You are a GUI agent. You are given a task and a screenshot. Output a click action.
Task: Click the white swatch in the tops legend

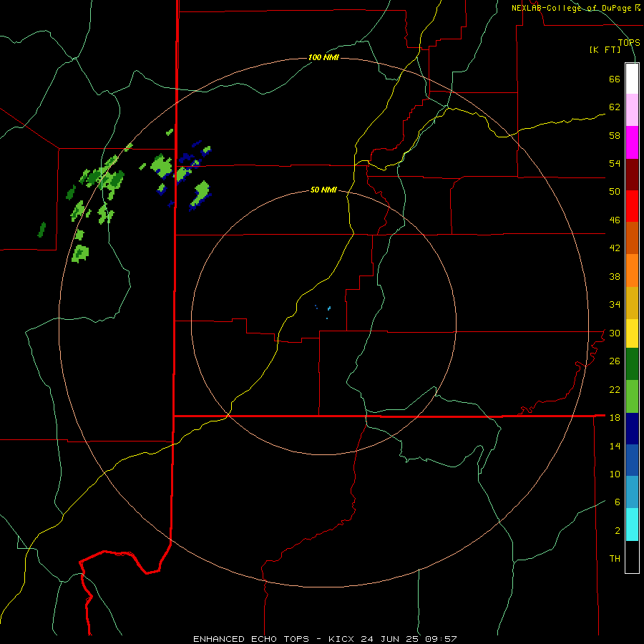point(632,79)
